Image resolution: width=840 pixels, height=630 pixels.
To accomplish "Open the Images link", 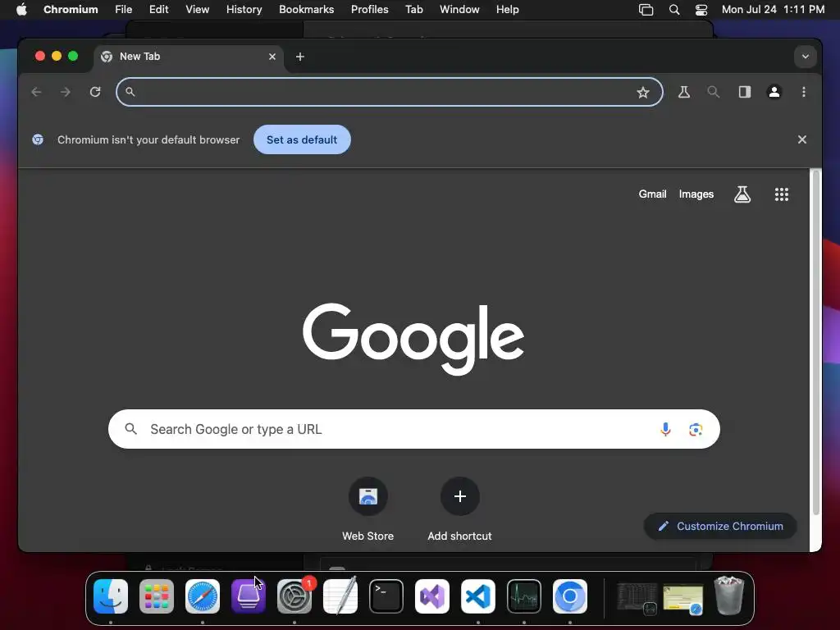I will [696, 194].
